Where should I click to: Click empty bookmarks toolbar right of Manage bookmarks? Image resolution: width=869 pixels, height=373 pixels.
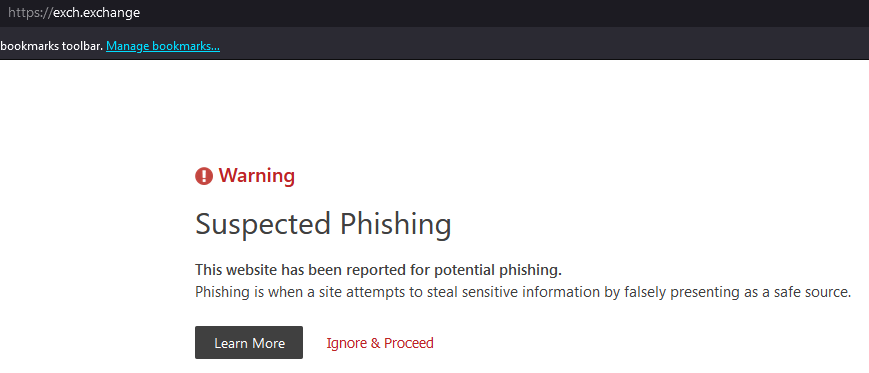(x=543, y=46)
